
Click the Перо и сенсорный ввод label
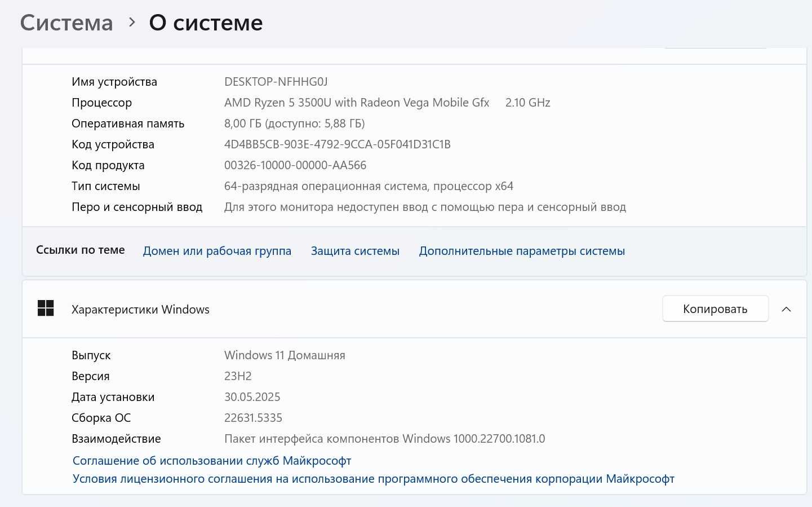[137, 207]
